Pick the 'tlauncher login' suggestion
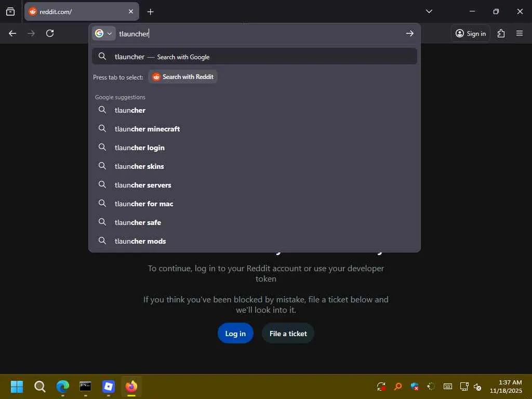The height and width of the screenshot is (399, 532). click(x=255, y=147)
